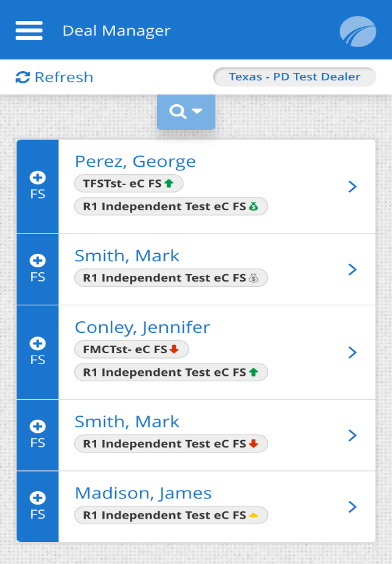Click the magnifier search icon
The width and height of the screenshot is (392, 564).
(179, 112)
